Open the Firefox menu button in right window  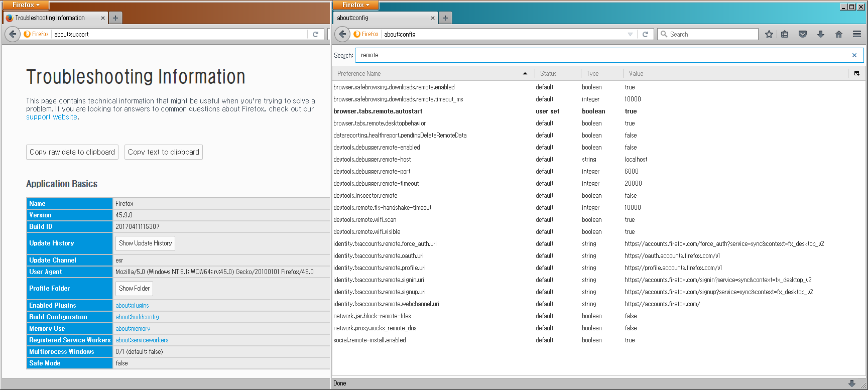pyautogui.click(x=355, y=5)
